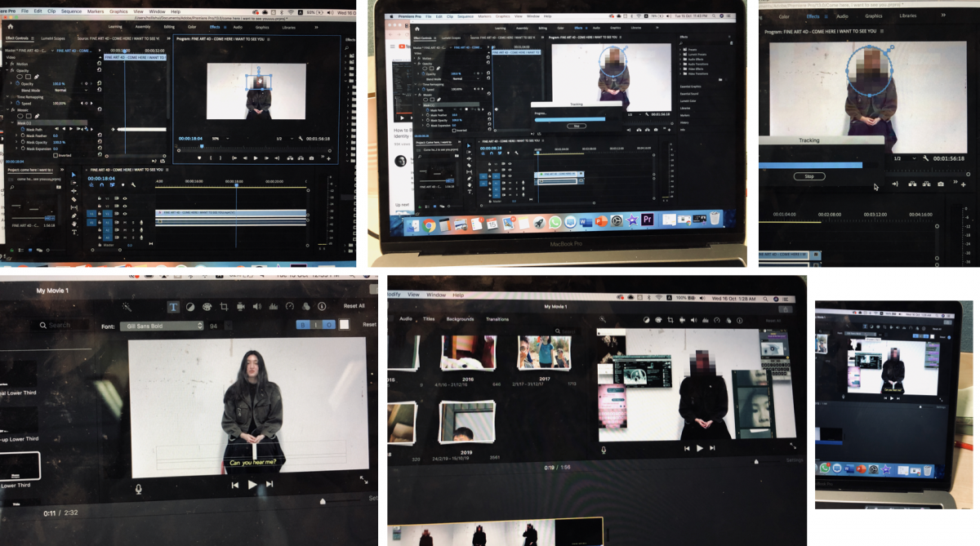
Task: Open Premiere Pro from the Dock
Action: tap(648, 220)
